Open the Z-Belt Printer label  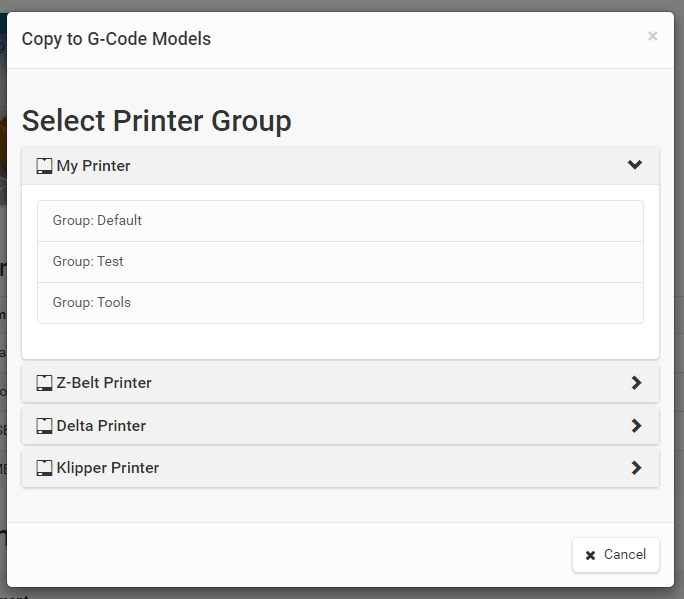click(104, 383)
